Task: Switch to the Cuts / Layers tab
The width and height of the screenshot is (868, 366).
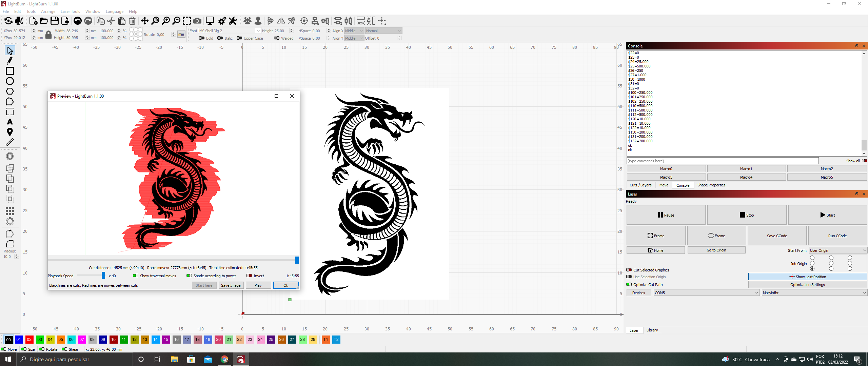Action: tap(640, 185)
